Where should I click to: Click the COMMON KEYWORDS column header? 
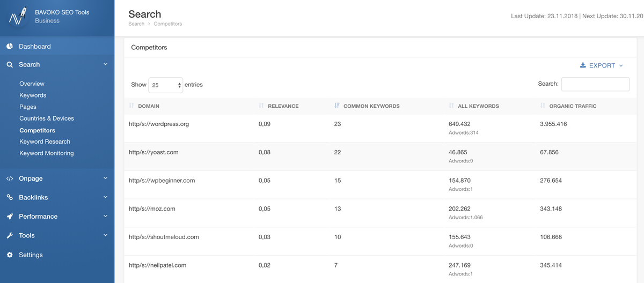click(x=371, y=106)
